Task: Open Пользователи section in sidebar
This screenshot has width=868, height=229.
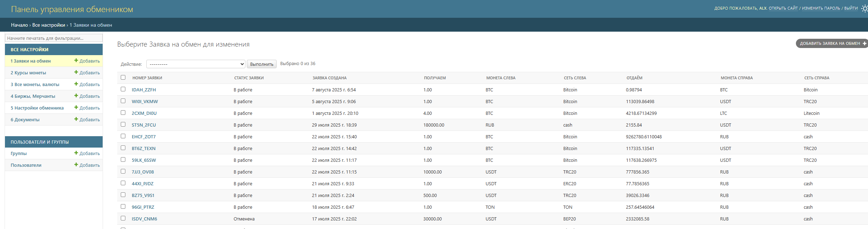Action: tap(26, 165)
